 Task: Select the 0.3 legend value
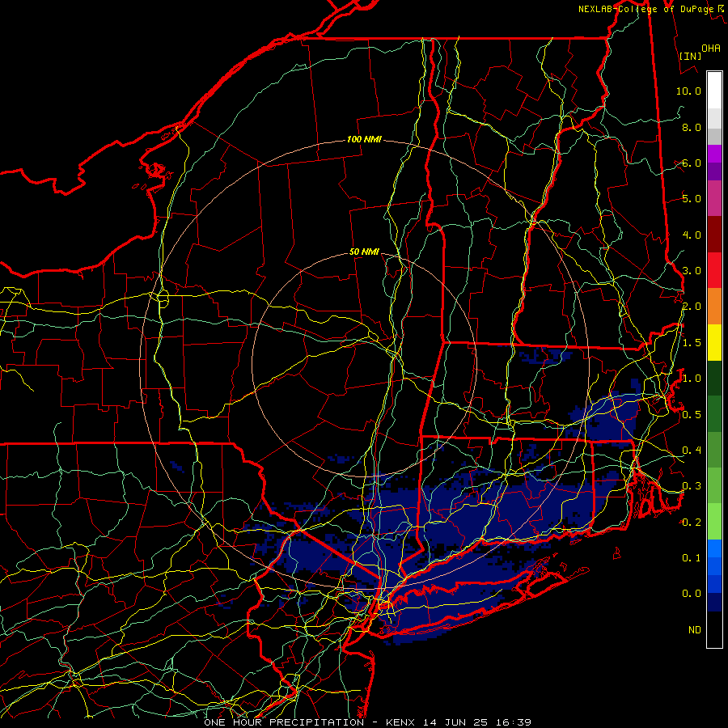[692, 486]
